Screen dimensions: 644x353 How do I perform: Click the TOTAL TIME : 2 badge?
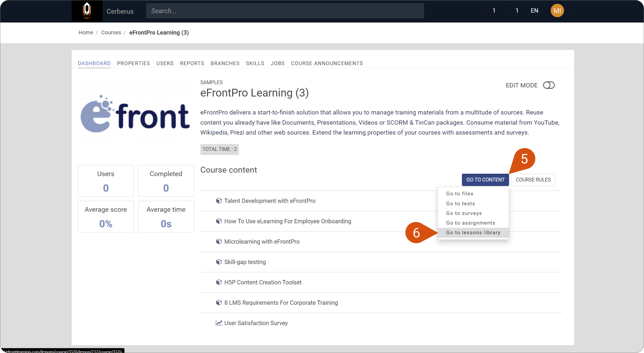pyautogui.click(x=219, y=149)
